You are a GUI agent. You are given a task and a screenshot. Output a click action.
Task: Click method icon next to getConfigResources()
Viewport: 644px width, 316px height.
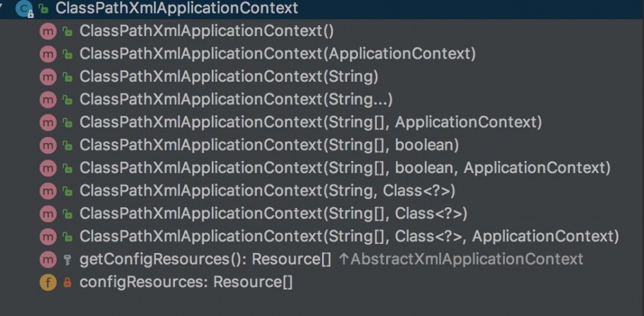[x=48, y=259]
